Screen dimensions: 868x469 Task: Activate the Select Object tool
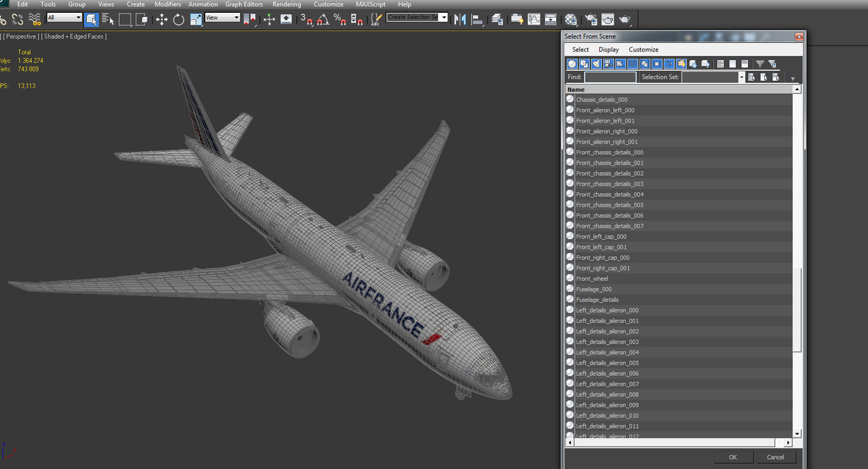coord(91,19)
